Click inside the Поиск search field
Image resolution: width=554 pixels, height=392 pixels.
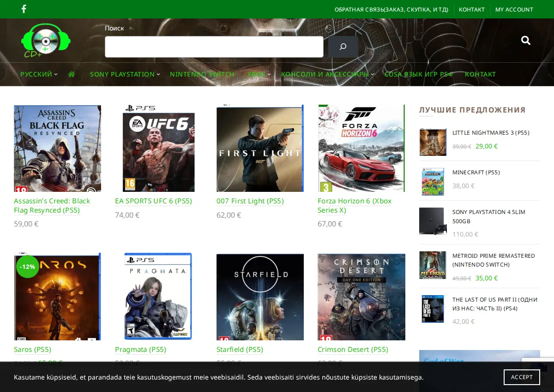214,47
